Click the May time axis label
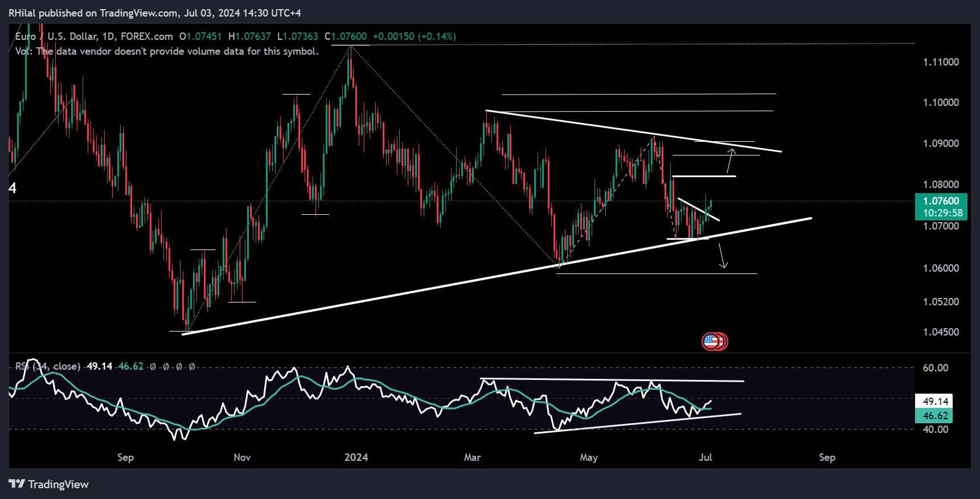This screenshot has width=980, height=499. (x=589, y=457)
